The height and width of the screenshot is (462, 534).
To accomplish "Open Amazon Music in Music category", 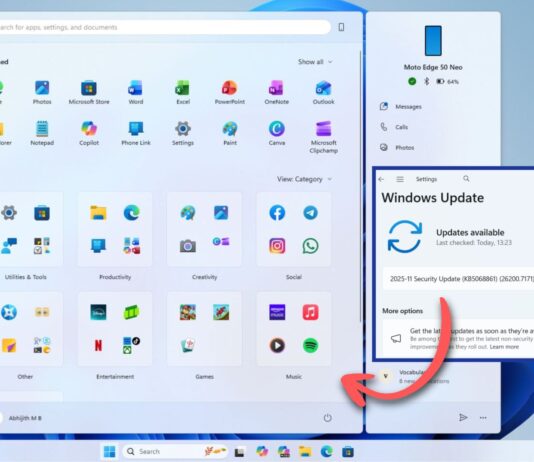I will (277, 312).
